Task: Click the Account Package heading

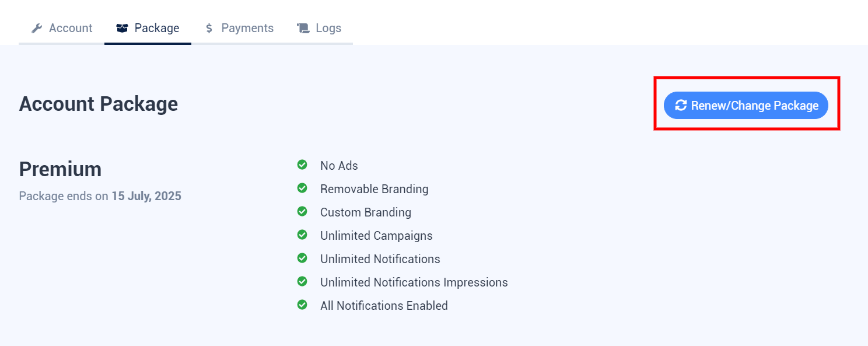Action: click(x=99, y=104)
